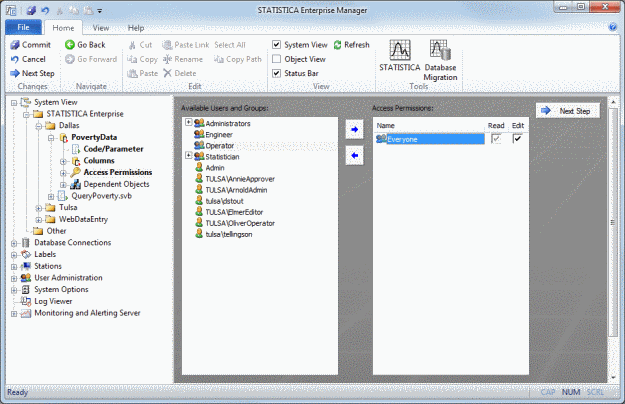Click the green Go Back icon
Screen dimensions: 625x404
(x=70, y=45)
